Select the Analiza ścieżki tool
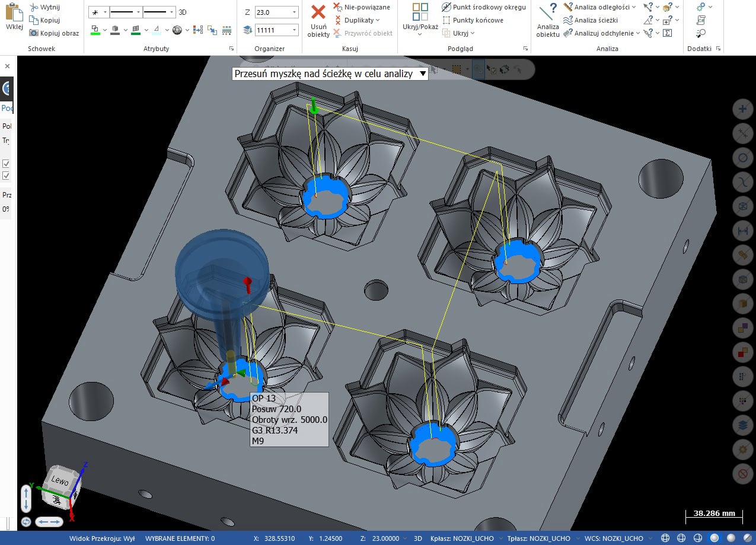This screenshot has height=545, width=756. click(595, 20)
